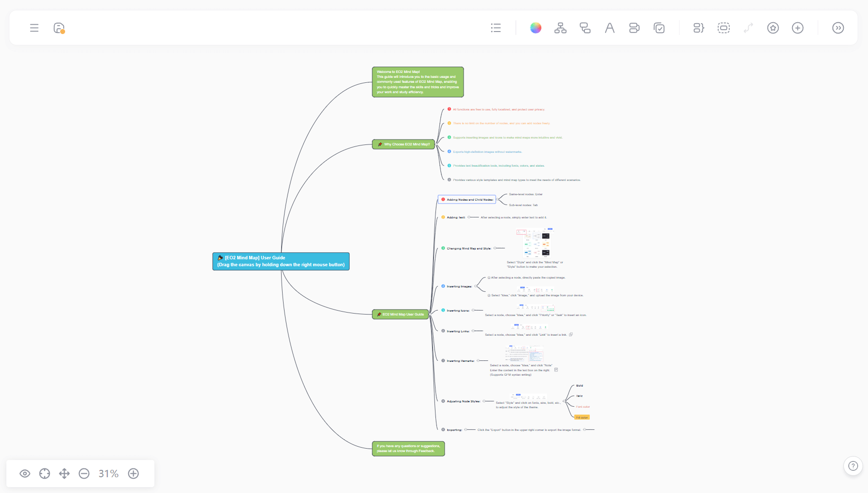Toggle the eye preview mode
Image resolution: width=868 pixels, height=493 pixels.
(x=25, y=474)
